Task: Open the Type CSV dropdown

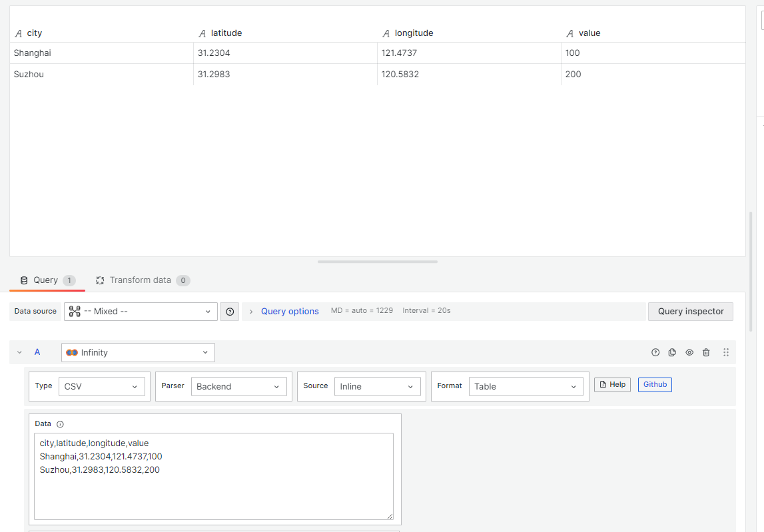Action: (x=101, y=386)
